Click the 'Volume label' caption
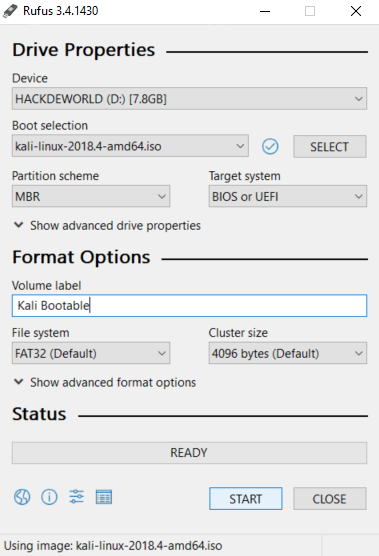This screenshot has height=556, width=379. 46,285
